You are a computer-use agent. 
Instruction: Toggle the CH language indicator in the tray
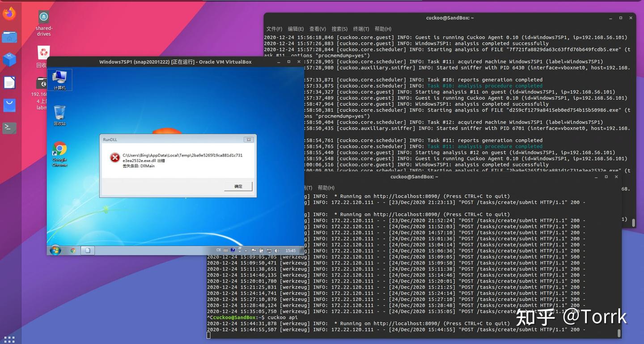(219, 251)
